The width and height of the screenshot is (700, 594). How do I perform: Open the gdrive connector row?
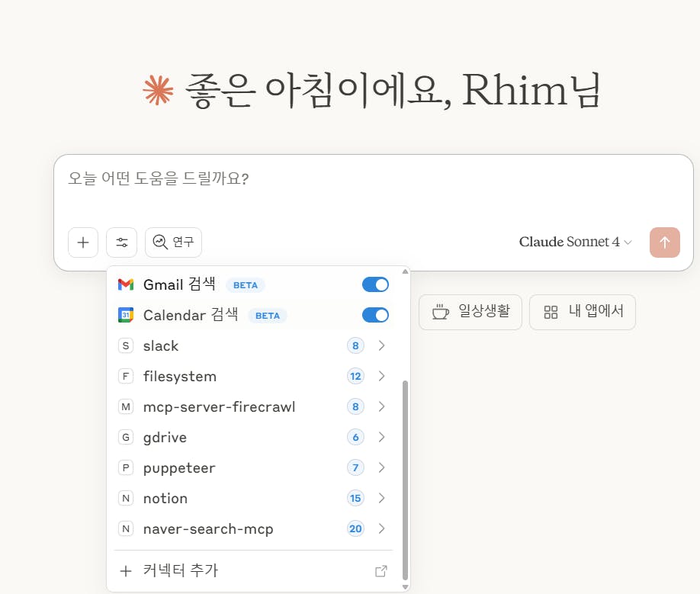point(253,438)
